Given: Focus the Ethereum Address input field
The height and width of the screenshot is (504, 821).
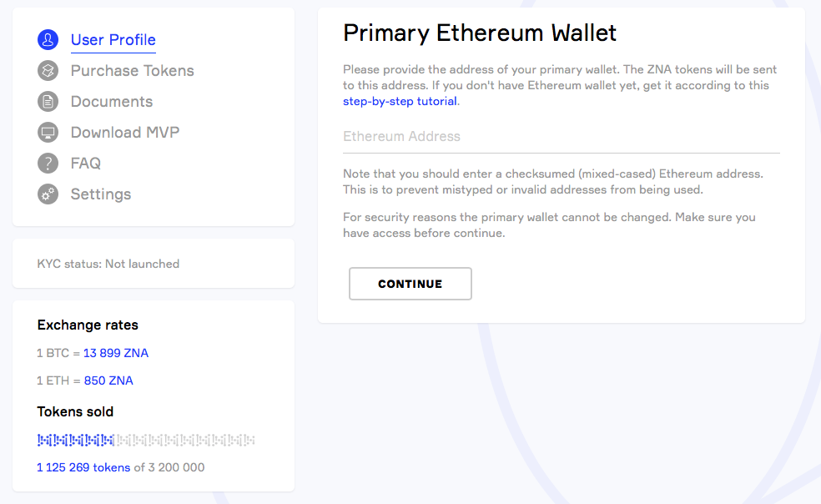Looking at the screenshot, I should pos(561,137).
